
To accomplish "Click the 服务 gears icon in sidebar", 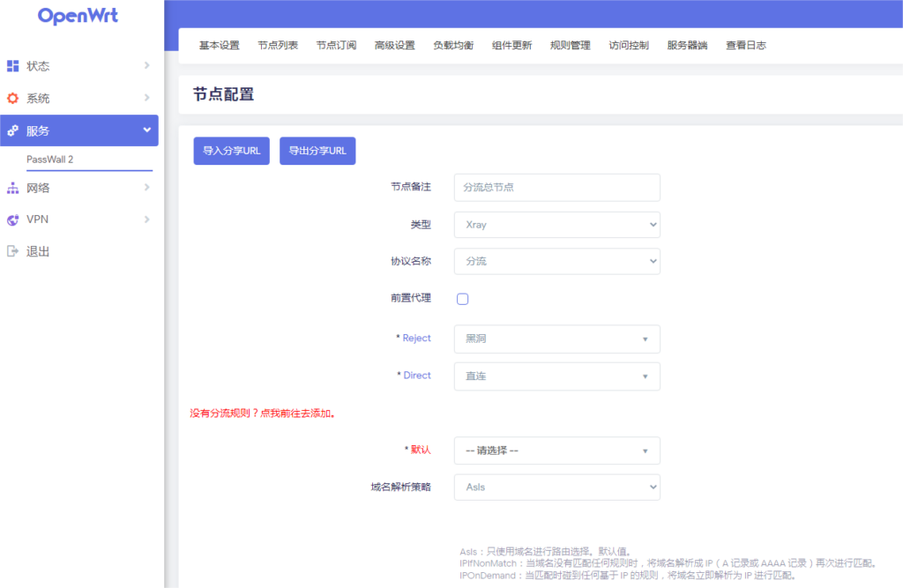I will click(12, 130).
